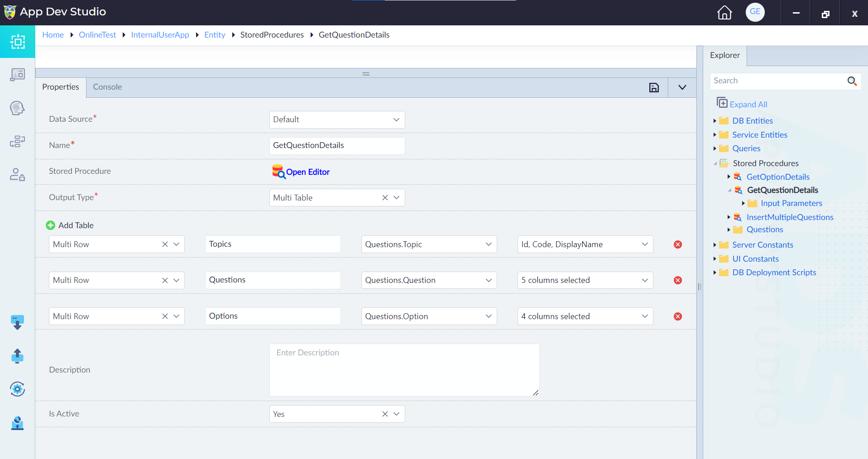868x459 pixels.
Task: Remove the Questions table row with red X
Action: coord(678,280)
